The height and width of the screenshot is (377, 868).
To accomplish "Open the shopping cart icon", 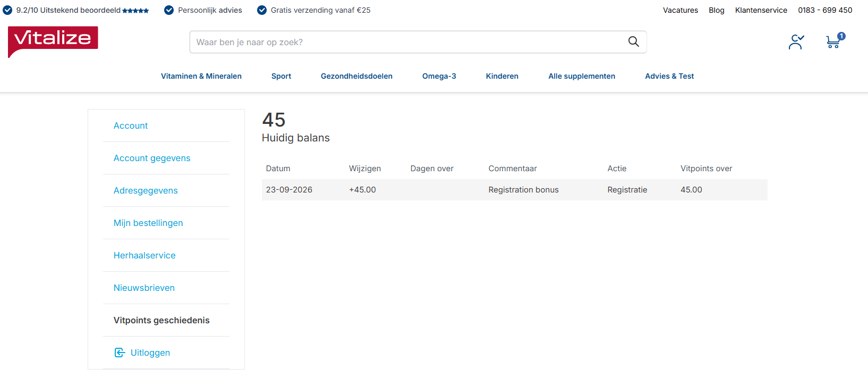I will coord(835,41).
